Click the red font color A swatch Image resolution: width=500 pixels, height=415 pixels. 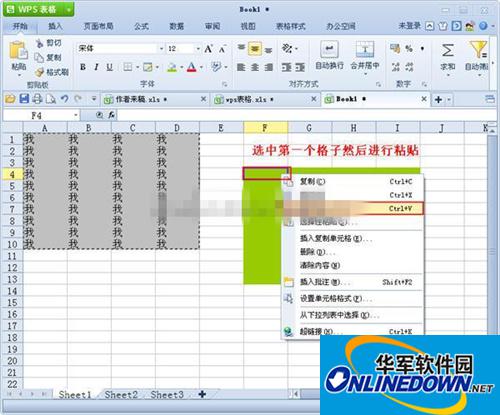click(192, 67)
